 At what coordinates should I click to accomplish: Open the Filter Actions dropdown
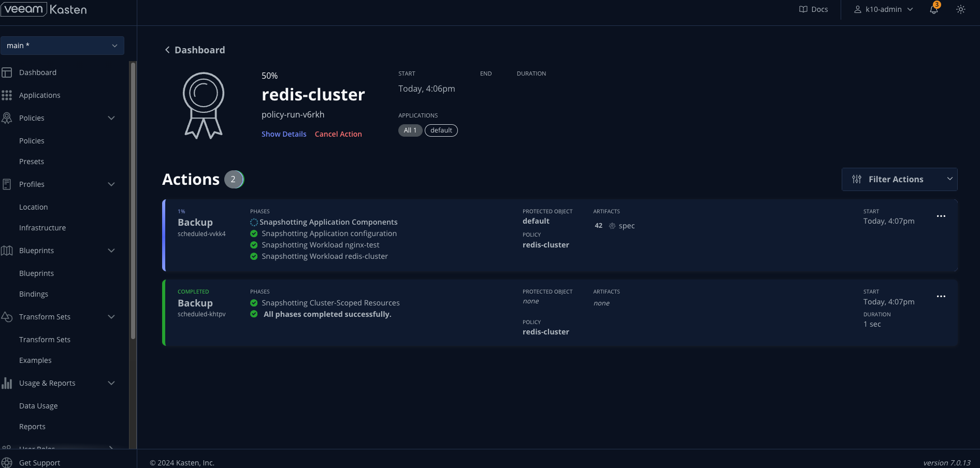click(899, 179)
